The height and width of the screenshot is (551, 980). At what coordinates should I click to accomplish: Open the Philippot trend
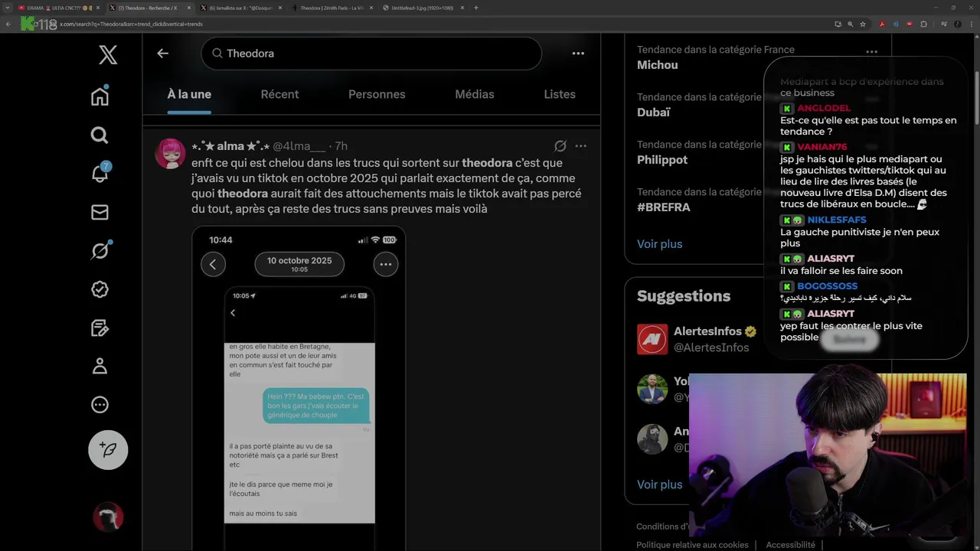pos(662,160)
